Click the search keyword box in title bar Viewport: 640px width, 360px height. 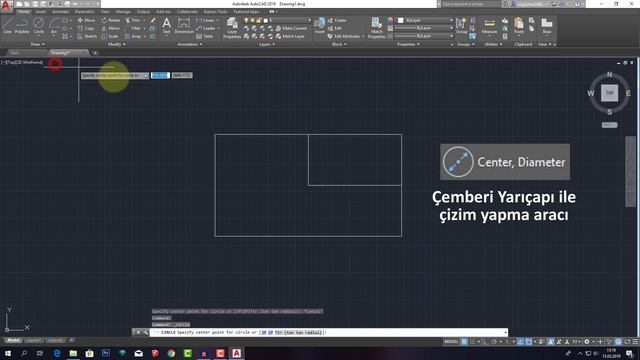pos(471,4)
